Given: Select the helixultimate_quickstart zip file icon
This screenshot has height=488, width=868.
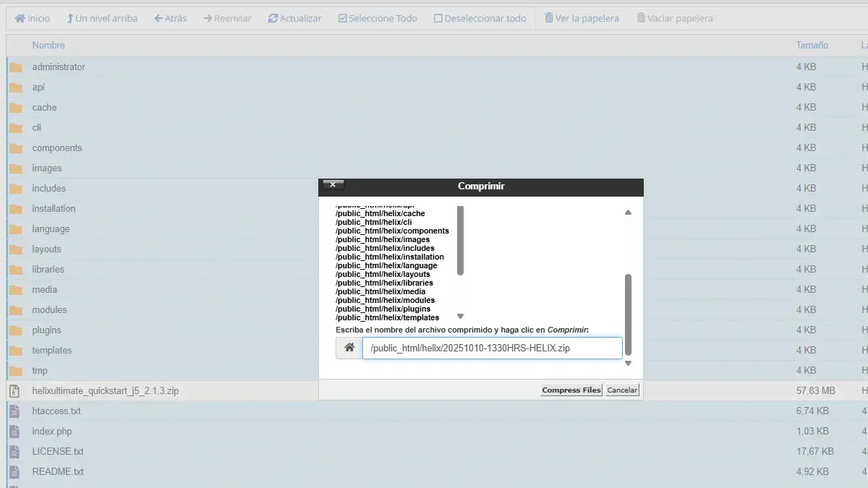Looking at the screenshot, I should coord(14,391).
